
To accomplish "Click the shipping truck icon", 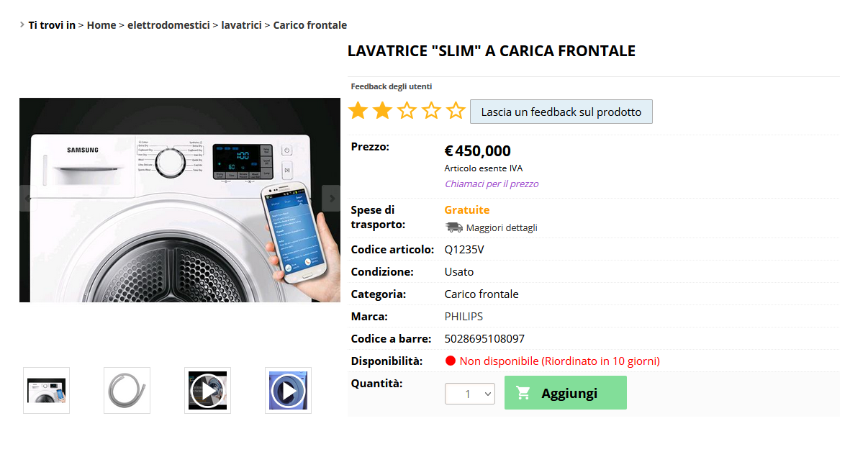I will (x=454, y=227).
